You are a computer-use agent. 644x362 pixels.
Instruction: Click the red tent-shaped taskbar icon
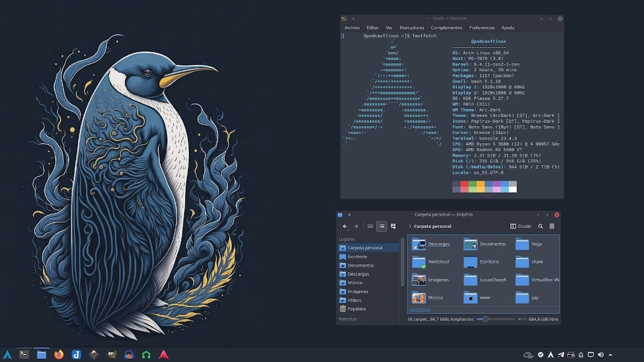pyautogui.click(x=163, y=354)
